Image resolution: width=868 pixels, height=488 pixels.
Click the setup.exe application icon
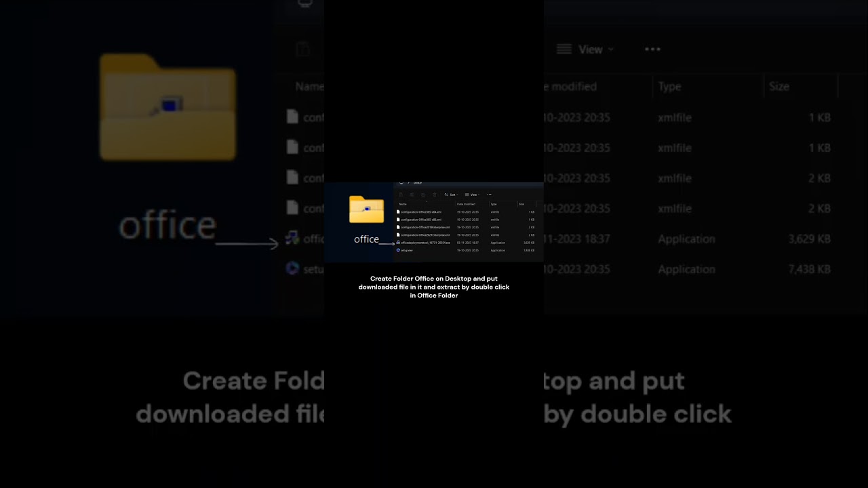tap(398, 250)
